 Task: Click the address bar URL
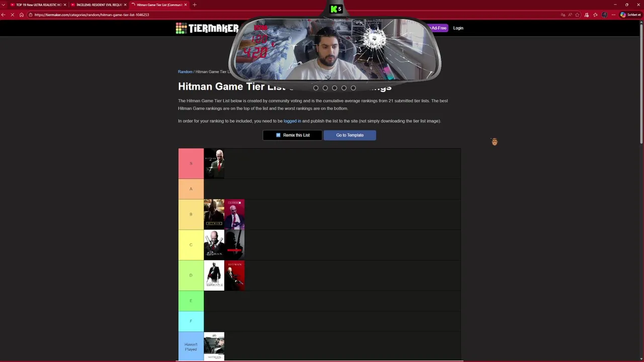92,15
